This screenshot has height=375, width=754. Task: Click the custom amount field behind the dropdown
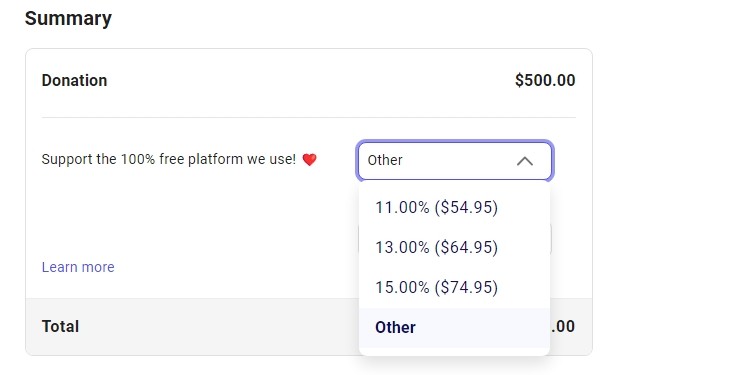point(551,239)
